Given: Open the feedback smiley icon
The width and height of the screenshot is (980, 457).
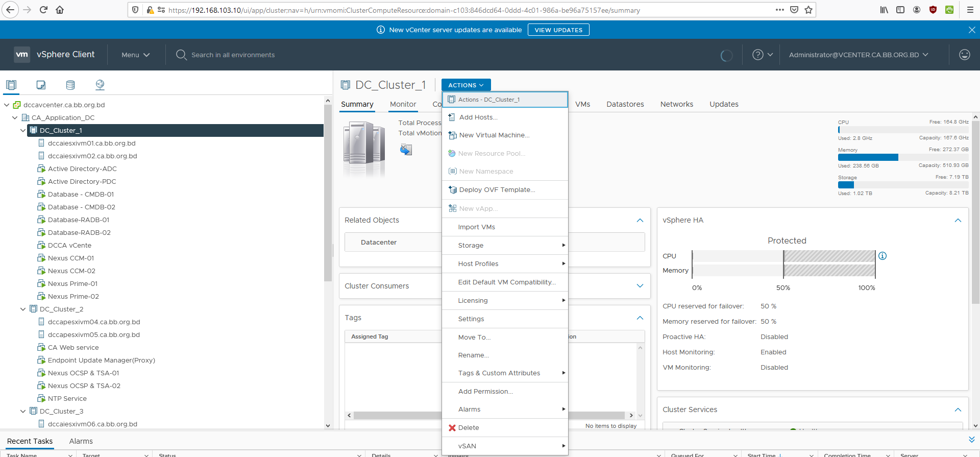Looking at the screenshot, I should click(x=964, y=55).
